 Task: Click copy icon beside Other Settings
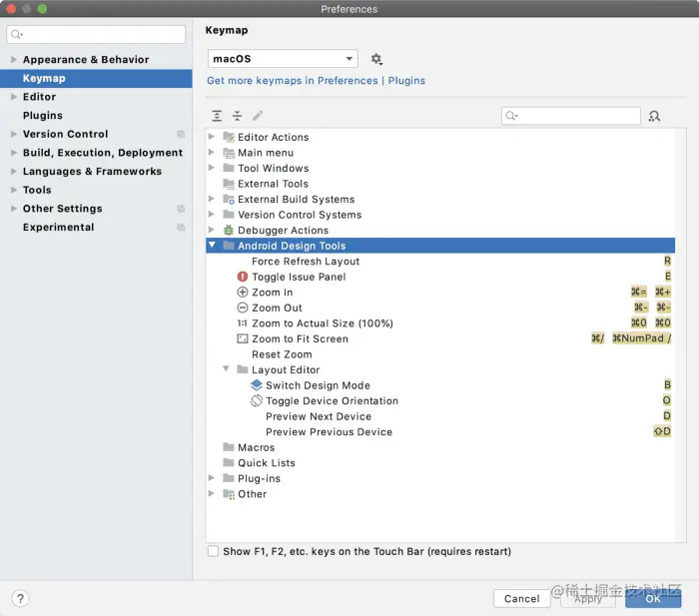coord(181,209)
